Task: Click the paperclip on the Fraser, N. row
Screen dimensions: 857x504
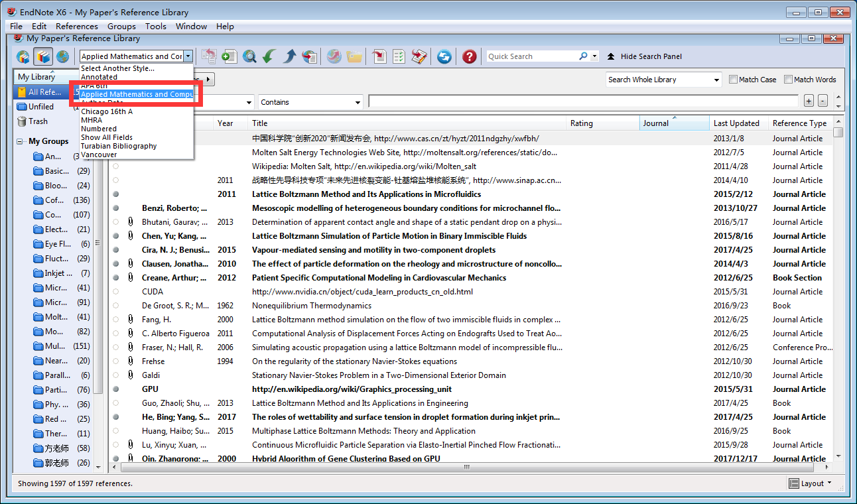Action: (131, 347)
